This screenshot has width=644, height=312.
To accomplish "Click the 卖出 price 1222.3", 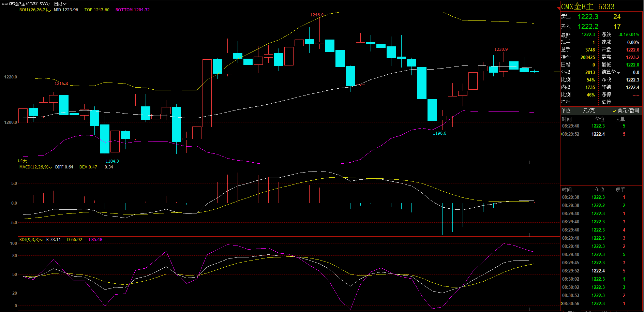I will pos(588,17).
